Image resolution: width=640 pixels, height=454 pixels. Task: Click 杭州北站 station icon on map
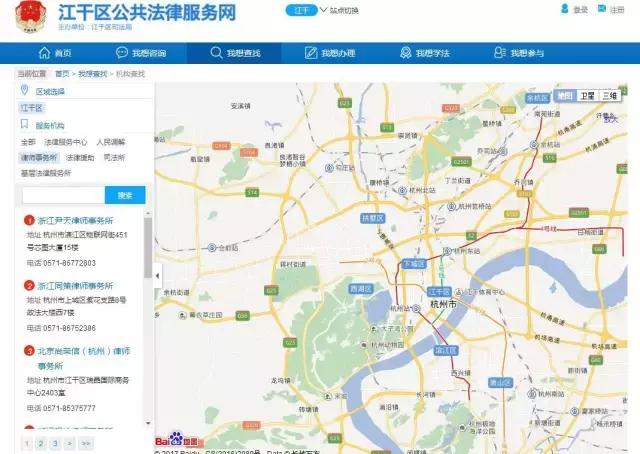[x=402, y=190]
